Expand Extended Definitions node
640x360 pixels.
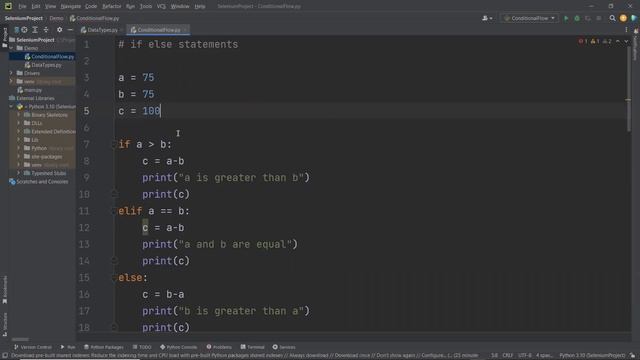pos(19,131)
